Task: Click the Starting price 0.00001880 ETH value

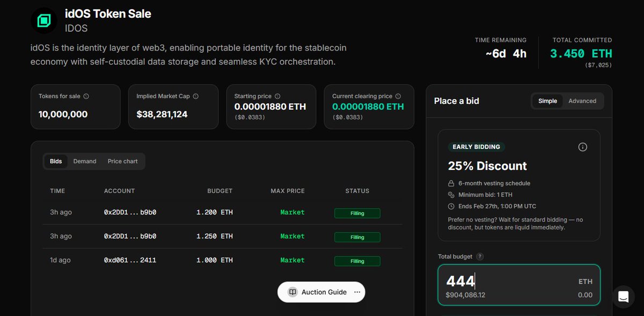Action: coord(270,106)
